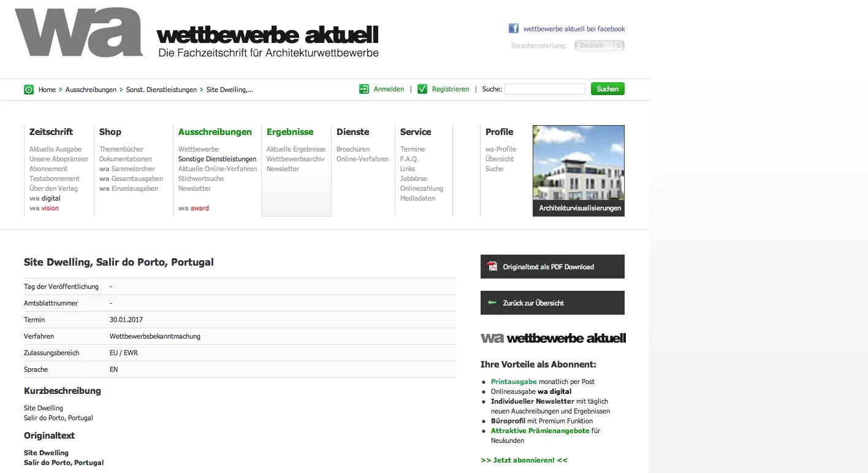Image resolution: width=868 pixels, height=473 pixels.
Task: Click Attraktive Prämienangebote link
Action: coord(540,431)
